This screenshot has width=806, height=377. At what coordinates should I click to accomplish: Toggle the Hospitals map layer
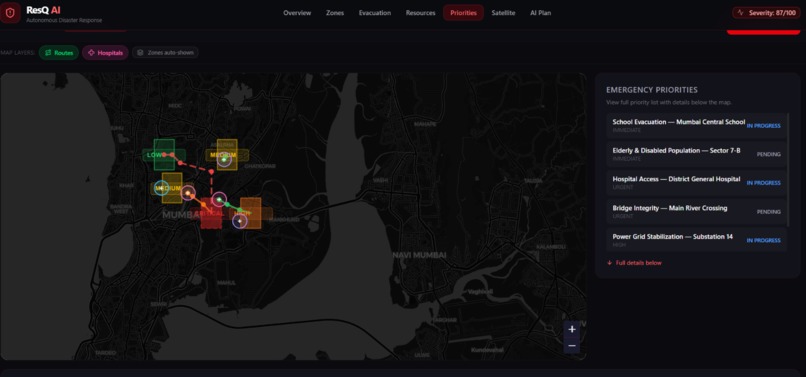tap(105, 52)
